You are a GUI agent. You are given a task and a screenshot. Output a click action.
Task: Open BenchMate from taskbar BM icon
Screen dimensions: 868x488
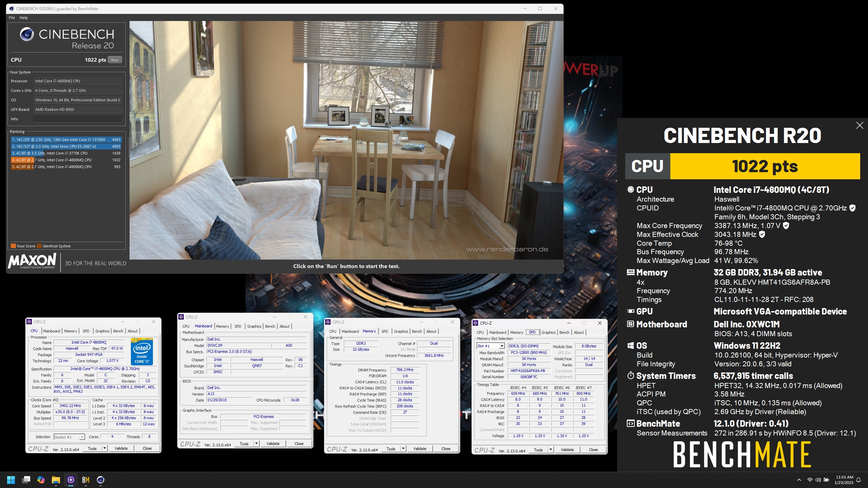tap(86, 480)
